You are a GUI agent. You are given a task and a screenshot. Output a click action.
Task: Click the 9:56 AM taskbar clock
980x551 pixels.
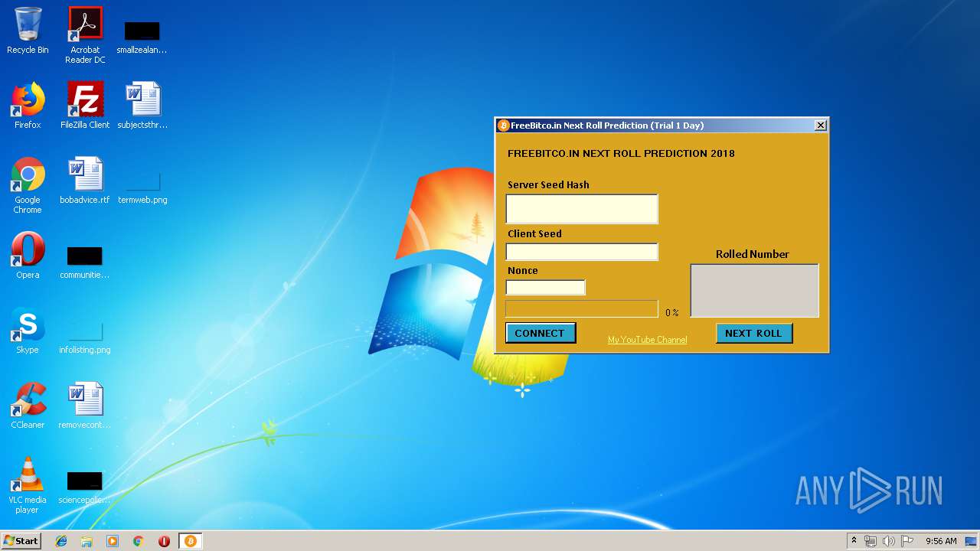[941, 541]
